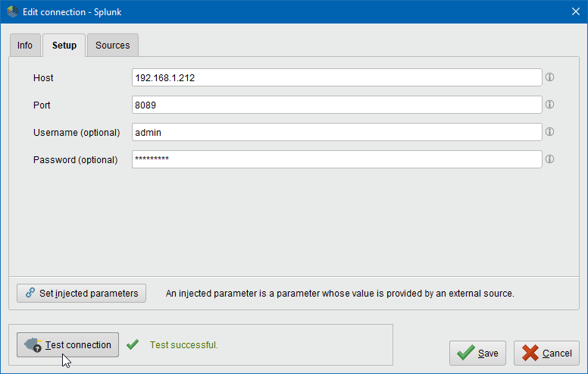Click the application icon in title bar
The height and width of the screenshot is (374, 588).
pos(11,12)
